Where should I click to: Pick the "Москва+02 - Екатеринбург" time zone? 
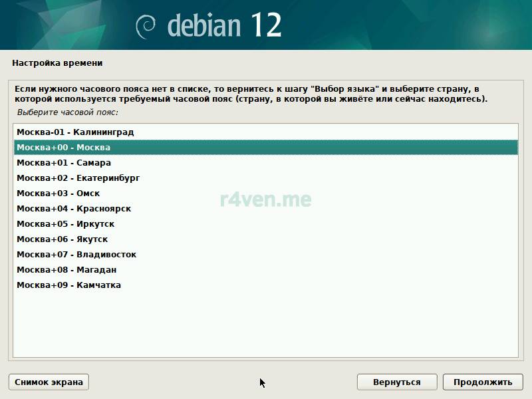tap(78, 178)
